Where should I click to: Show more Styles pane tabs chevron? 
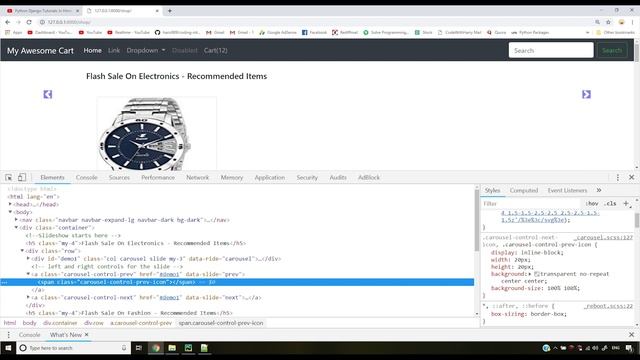(599, 190)
